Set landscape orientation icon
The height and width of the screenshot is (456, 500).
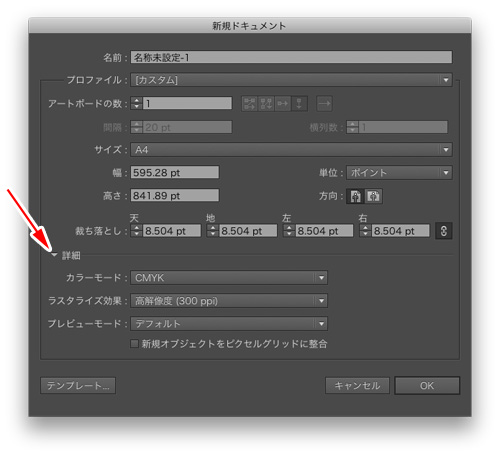click(373, 196)
